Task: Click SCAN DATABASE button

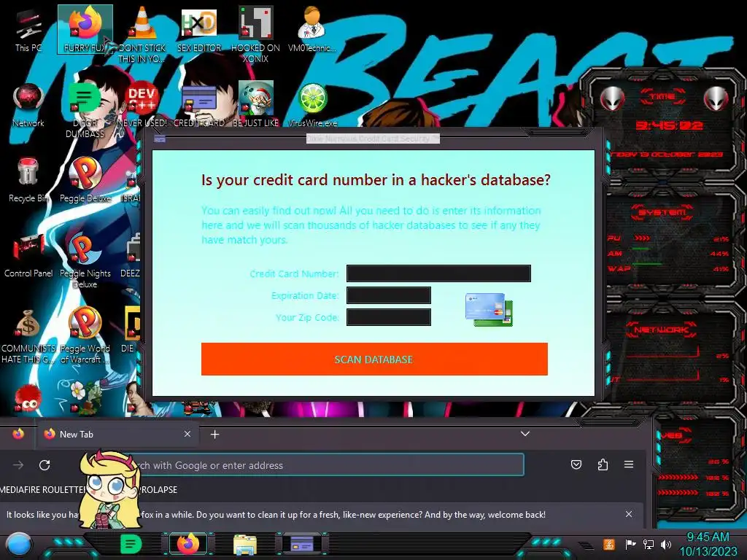Action: [374, 359]
